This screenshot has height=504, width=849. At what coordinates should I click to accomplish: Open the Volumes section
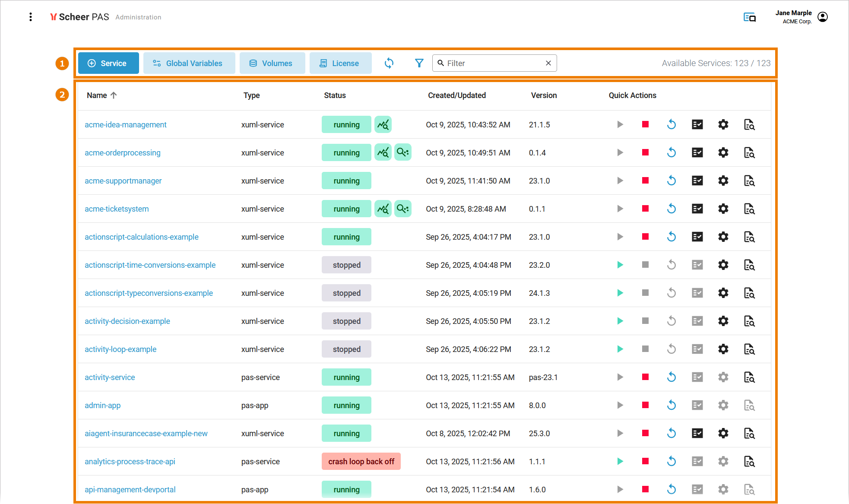[272, 63]
